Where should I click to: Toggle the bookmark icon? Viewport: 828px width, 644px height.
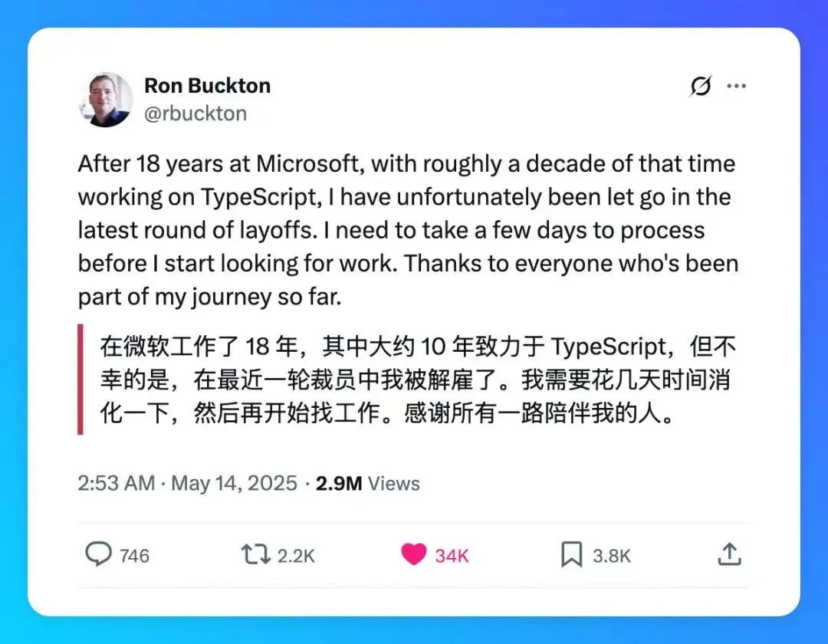tap(572, 555)
